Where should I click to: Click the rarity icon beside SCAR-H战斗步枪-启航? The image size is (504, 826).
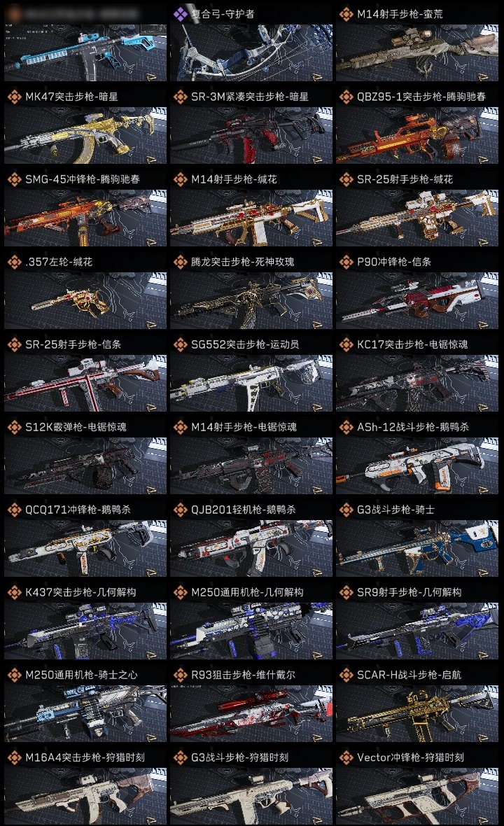(x=346, y=675)
